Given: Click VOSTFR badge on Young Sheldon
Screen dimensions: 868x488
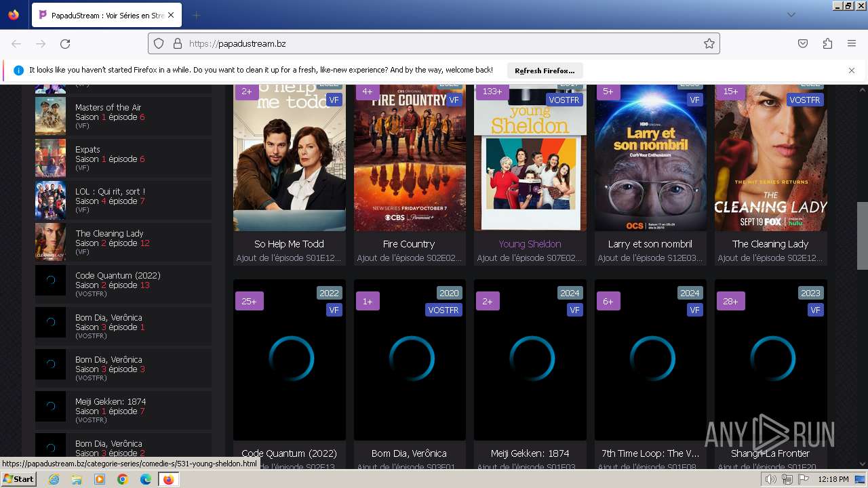Looking at the screenshot, I should click(564, 100).
